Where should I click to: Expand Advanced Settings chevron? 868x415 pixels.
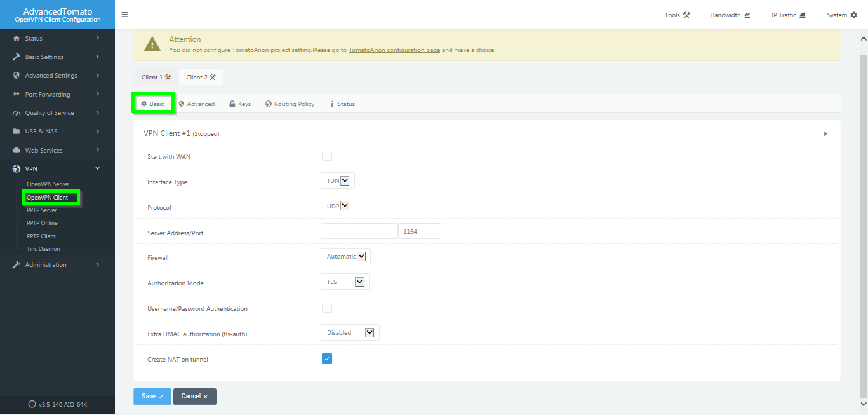(98, 76)
